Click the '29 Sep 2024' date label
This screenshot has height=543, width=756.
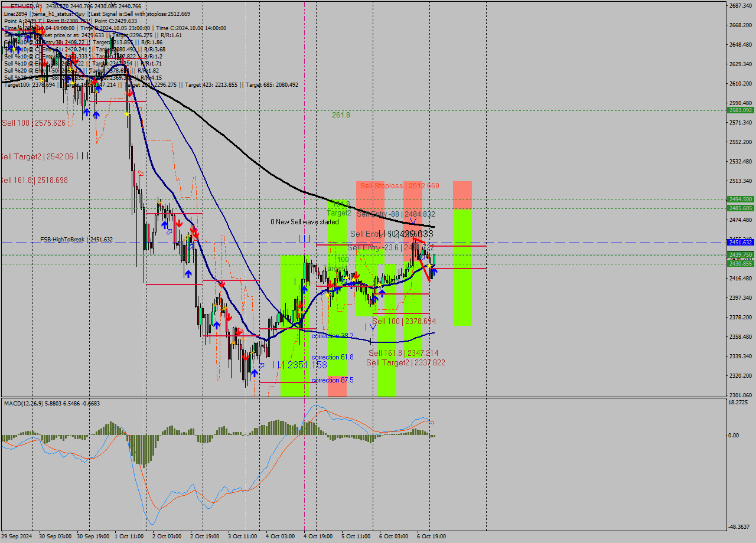pos(17,537)
